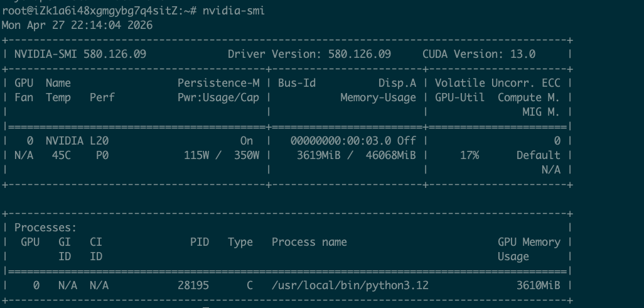Click the Disp.A column header
Viewport: 644px width, 308px height.
[x=397, y=84]
